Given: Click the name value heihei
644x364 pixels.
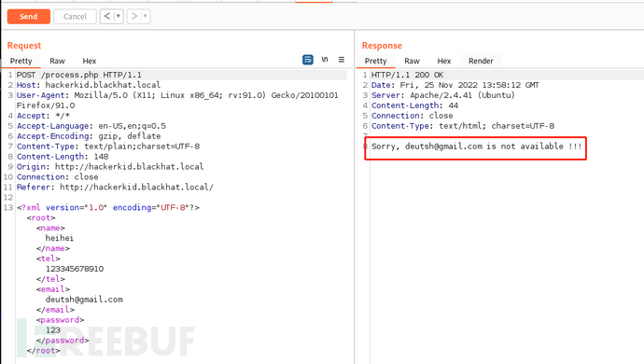Looking at the screenshot, I should 60,238.
